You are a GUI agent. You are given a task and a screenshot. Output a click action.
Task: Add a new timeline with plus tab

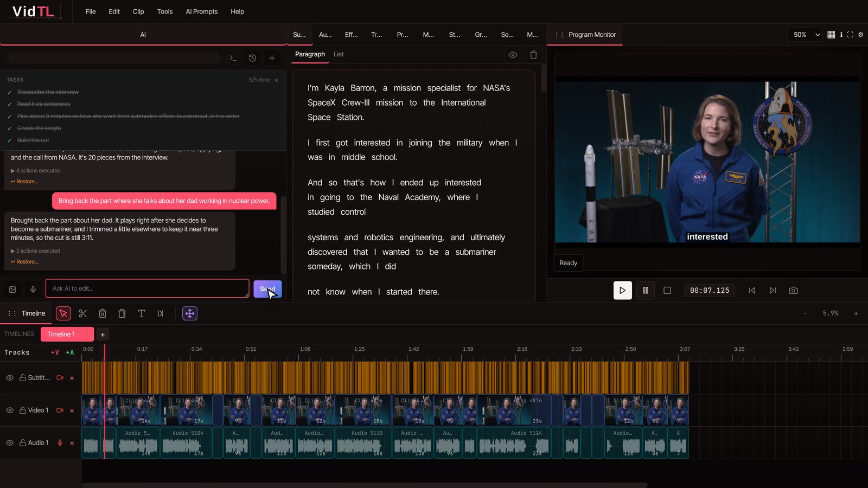point(103,335)
